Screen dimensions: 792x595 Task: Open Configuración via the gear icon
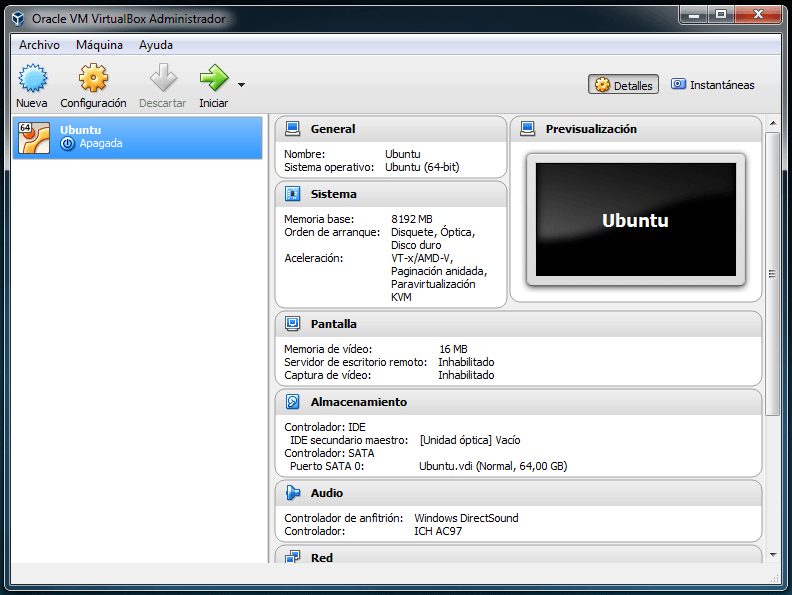point(93,77)
